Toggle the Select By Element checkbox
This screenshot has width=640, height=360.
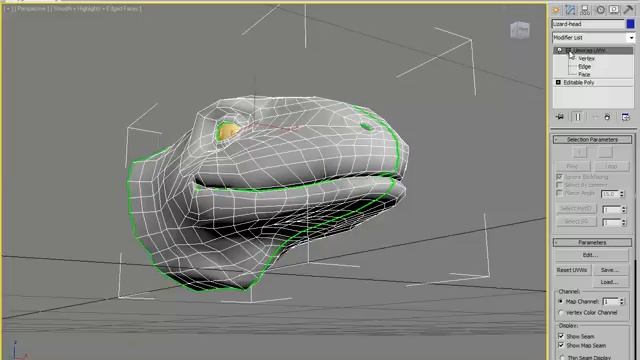pos(559,185)
